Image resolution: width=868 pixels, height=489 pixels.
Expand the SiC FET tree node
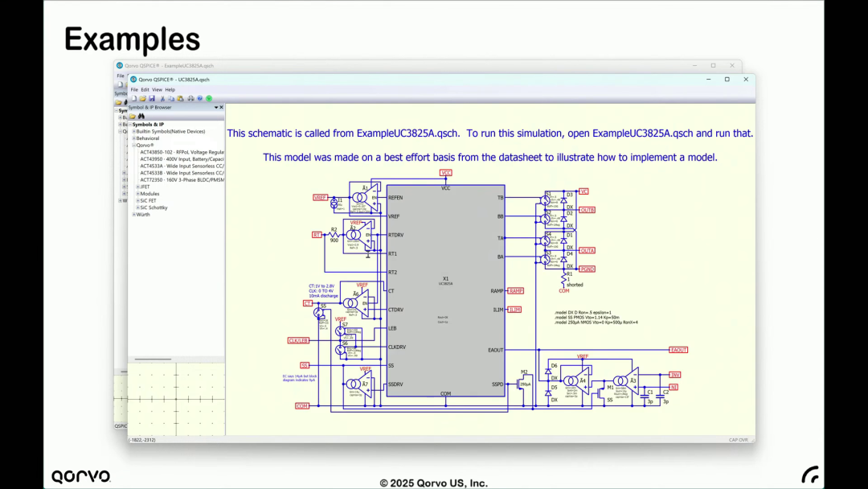(138, 201)
